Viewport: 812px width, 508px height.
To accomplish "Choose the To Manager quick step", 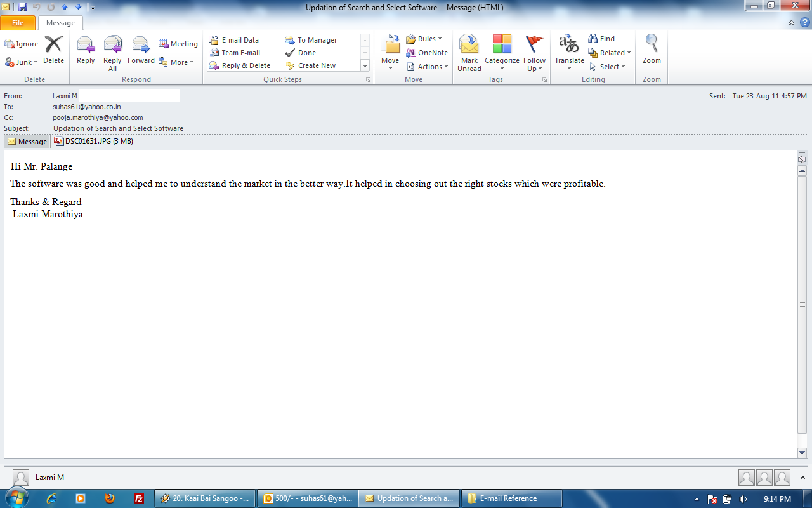I will pyautogui.click(x=311, y=40).
